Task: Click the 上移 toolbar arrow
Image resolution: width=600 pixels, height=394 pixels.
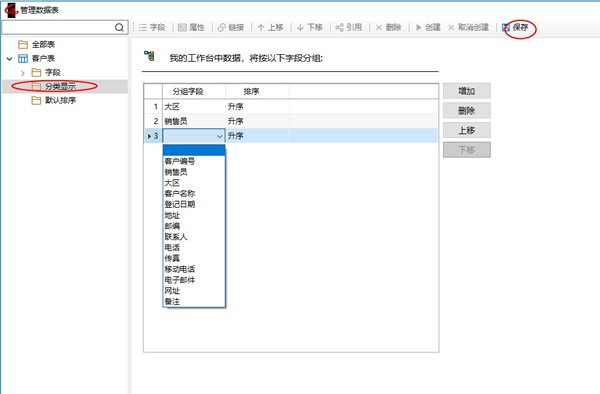Action: pos(270,27)
